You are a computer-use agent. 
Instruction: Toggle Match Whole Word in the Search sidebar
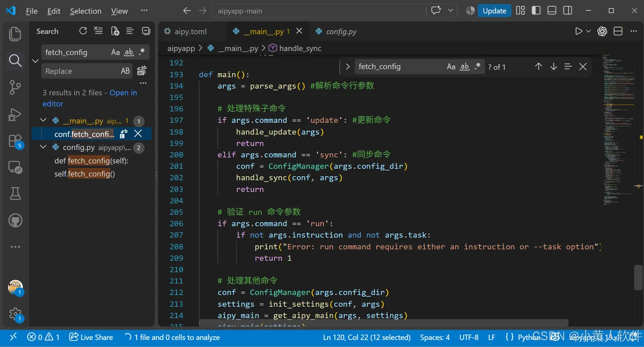[129, 52]
